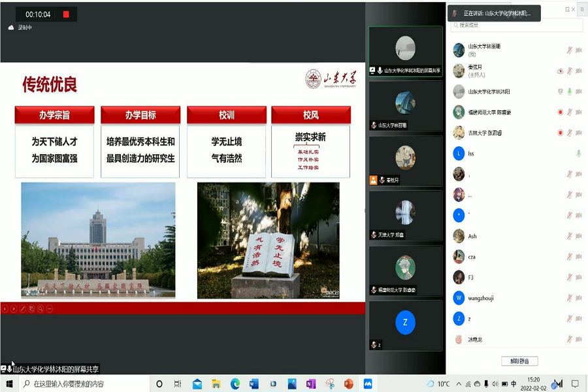Open PowerPoint from the taskbar
Viewport: 588px width, 392px height.
point(349,384)
